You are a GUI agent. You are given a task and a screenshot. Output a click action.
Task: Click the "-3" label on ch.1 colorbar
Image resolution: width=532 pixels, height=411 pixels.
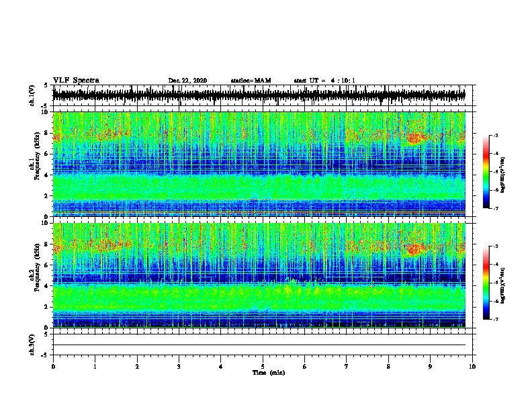[x=495, y=135]
